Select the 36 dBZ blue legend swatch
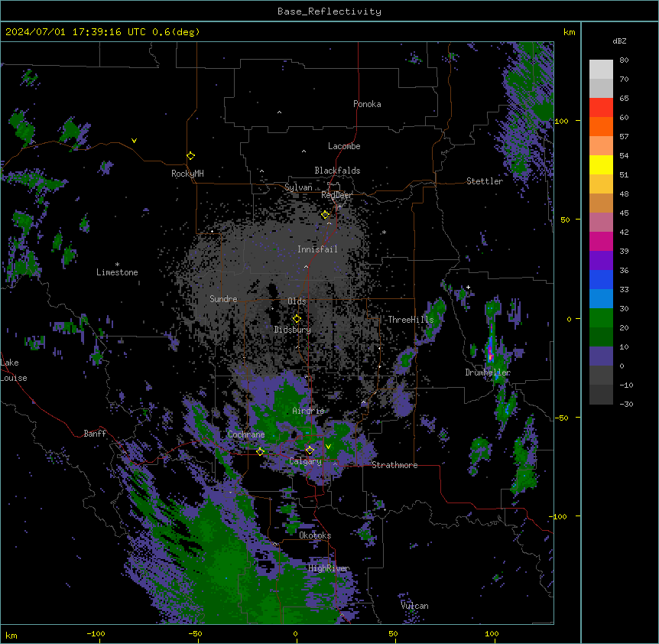The width and height of the screenshot is (659, 644). (601, 279)
